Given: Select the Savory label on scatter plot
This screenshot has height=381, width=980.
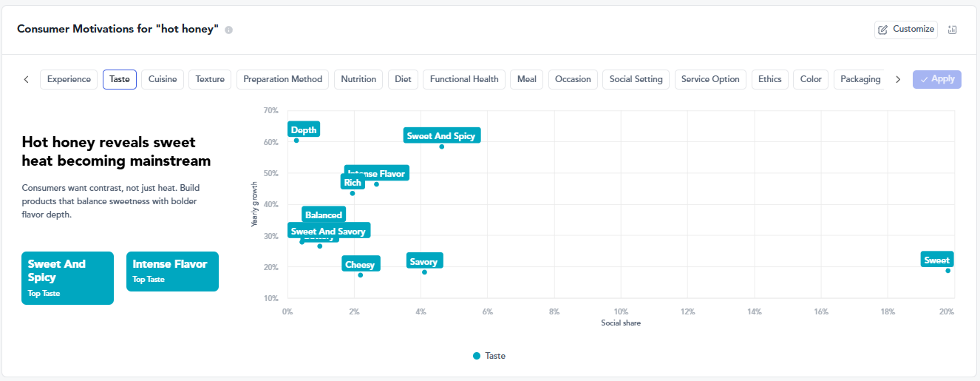Looking at the screenshot, I should [423, 261].
